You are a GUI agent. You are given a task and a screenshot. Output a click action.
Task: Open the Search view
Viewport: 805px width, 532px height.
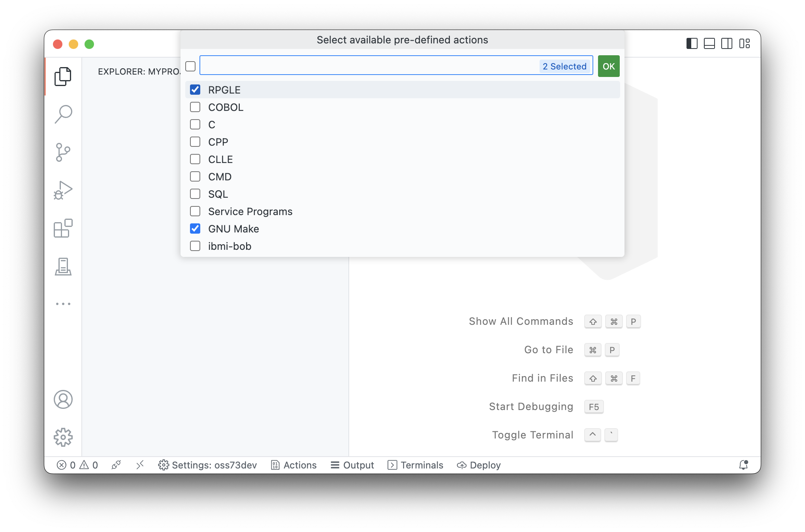click(63, 114)
